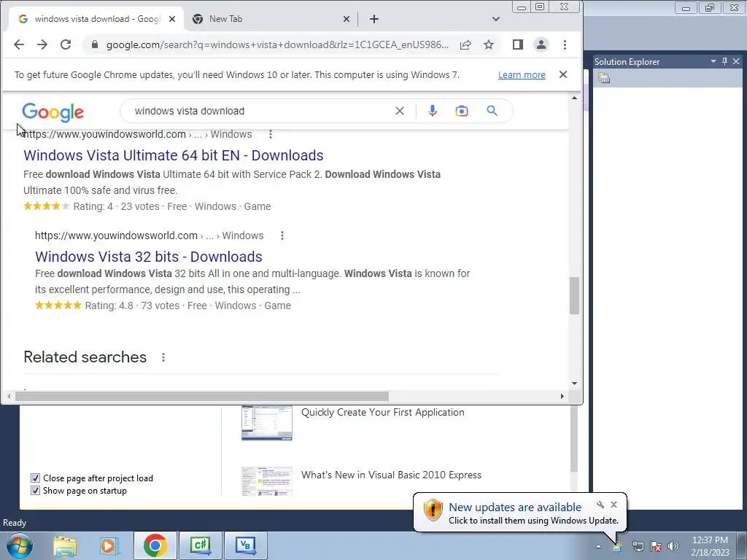Open Chrome side panel icon
This screenshot has width=747, height=560.
518,44
